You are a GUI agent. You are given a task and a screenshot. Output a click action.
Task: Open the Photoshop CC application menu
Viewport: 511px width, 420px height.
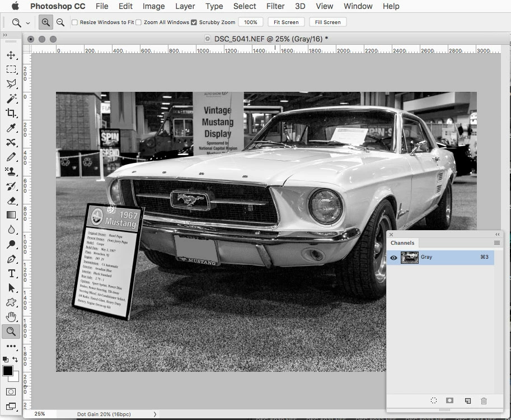[58, 6]
